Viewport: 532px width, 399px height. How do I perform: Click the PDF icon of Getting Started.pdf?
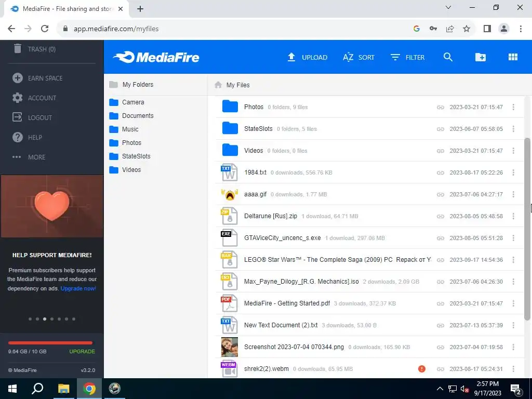pos(229,303)
